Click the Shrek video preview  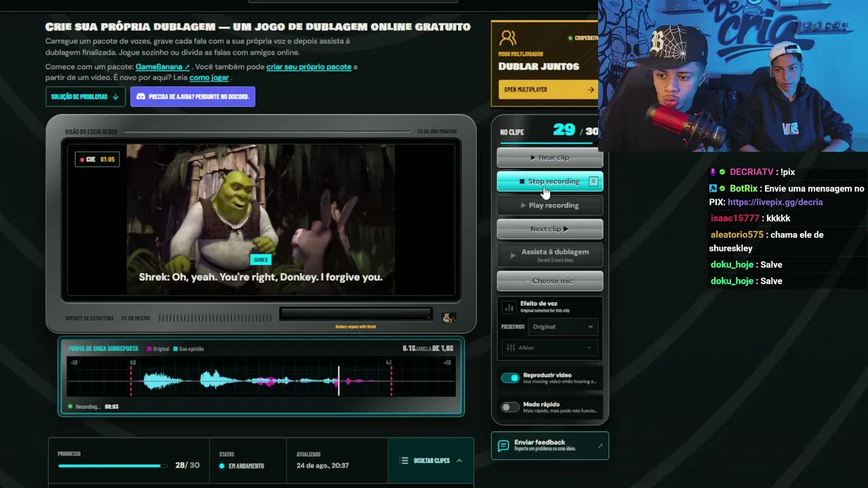coord(260,219)
